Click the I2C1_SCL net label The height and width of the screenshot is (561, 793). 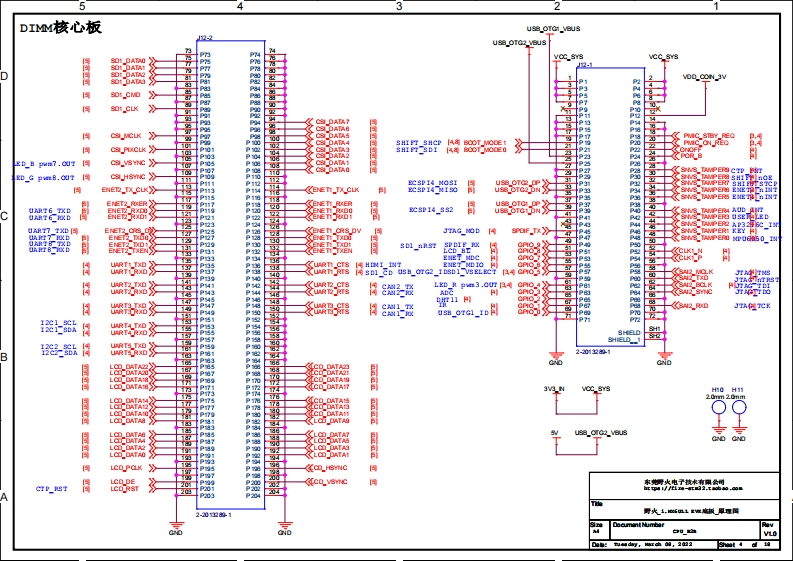[x=58, y=323]
